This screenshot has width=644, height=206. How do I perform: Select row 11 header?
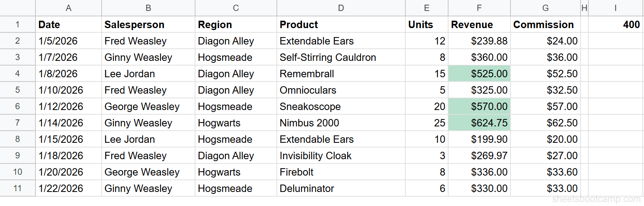click(x=18, y=188)
